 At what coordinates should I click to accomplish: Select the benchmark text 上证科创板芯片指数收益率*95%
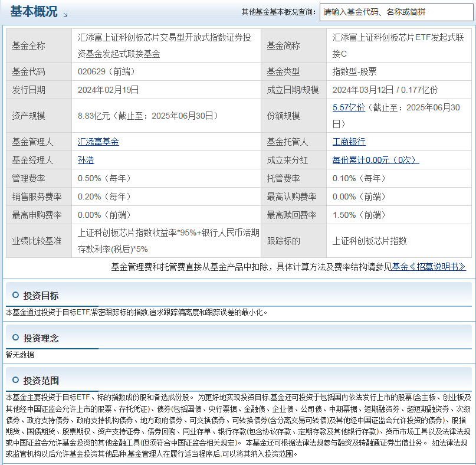(x=137, y=233)
